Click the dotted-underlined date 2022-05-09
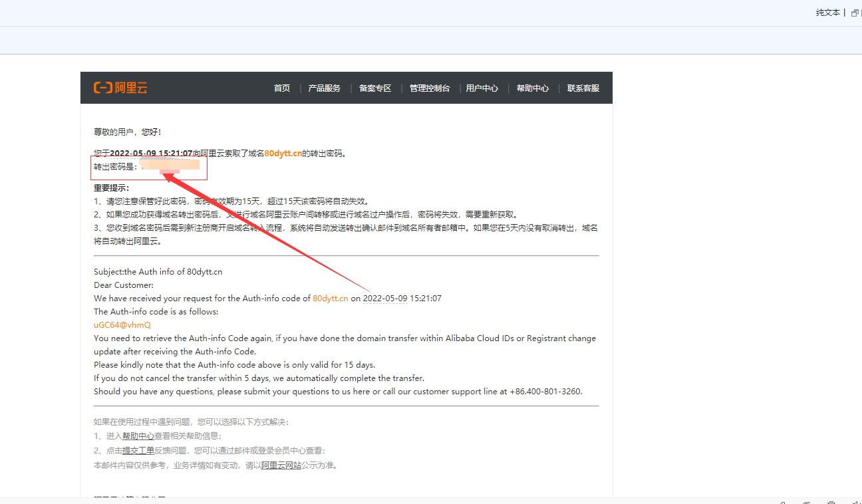 (385, 299)
